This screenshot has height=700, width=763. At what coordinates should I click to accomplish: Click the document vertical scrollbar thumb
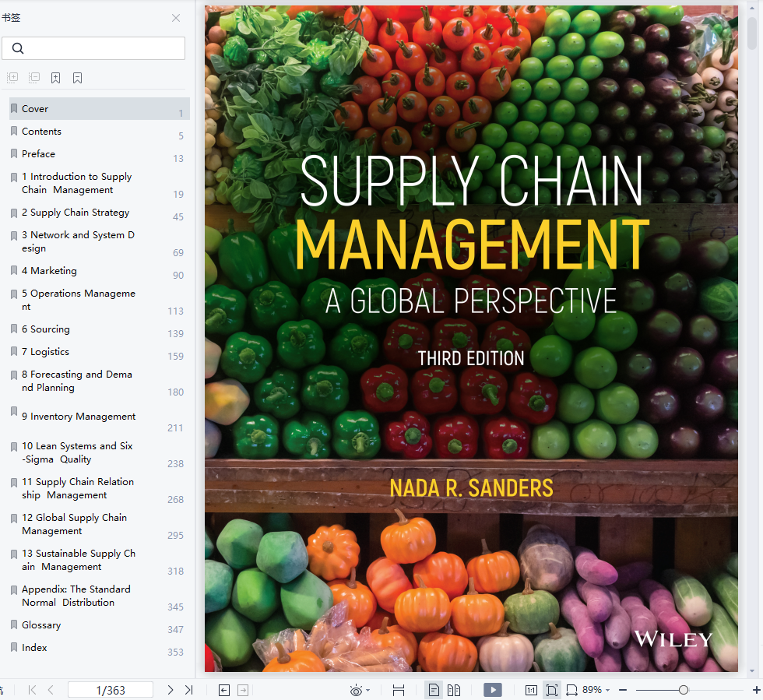coord(752,33)
